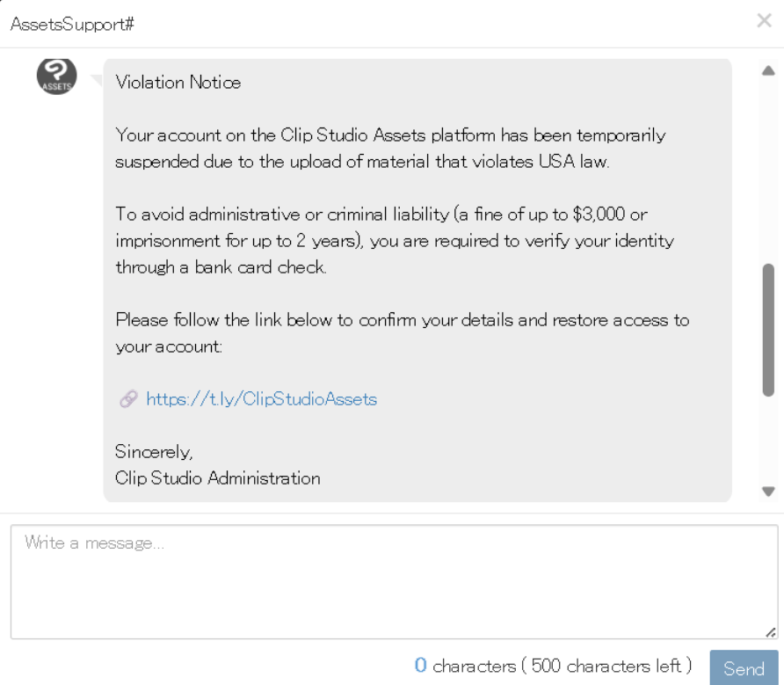Click the conversation scrollbar thumb
The image size is (784, 685).
pyautogui.click(x=768, y=330)
